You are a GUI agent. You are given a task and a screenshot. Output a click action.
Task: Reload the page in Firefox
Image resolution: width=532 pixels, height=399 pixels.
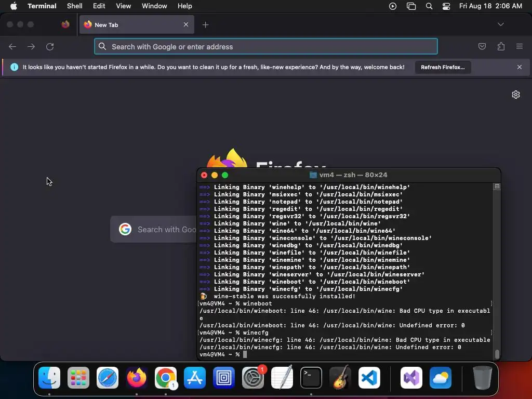pos(50,46)
